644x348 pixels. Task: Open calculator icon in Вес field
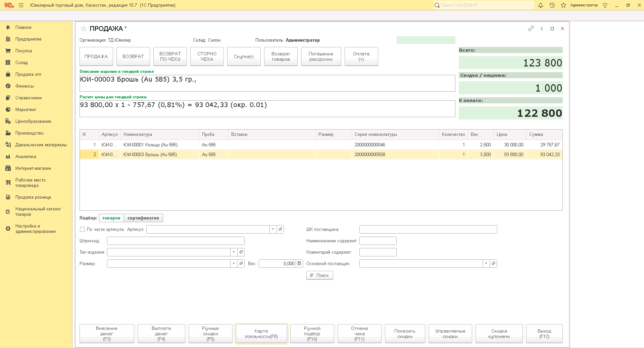point(299,263)
